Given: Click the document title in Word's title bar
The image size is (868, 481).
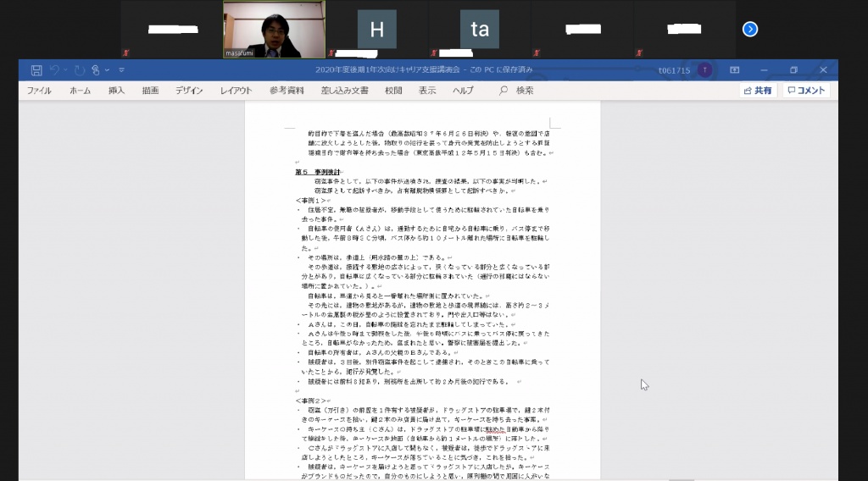Looking at the screenshot, I should click(x=424, y=69).
